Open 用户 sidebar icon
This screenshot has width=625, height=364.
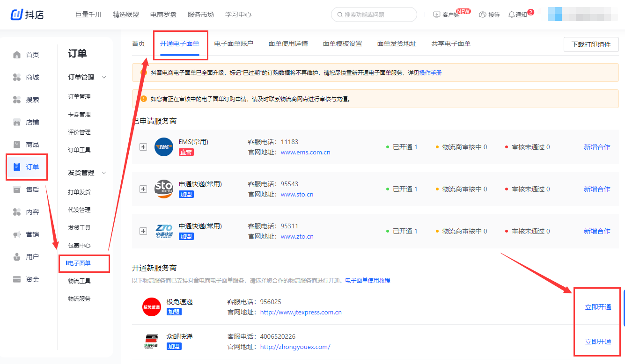pos(17,257)
